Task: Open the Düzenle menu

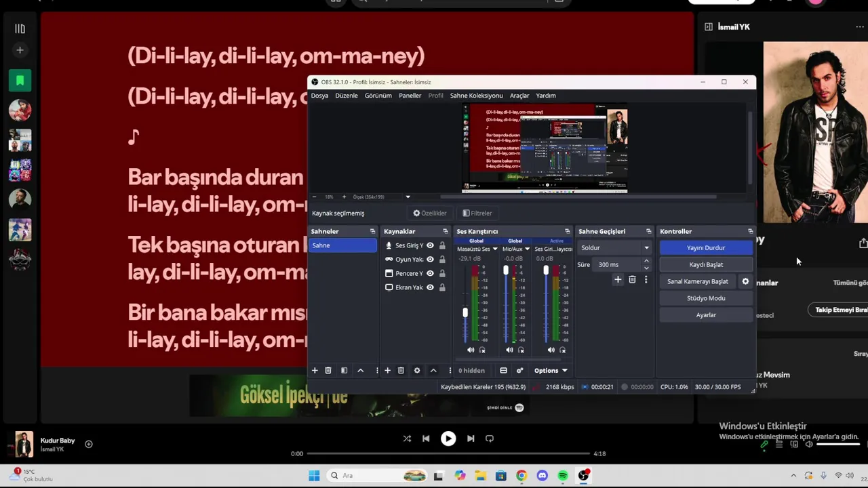Action: tap(347, 96)
